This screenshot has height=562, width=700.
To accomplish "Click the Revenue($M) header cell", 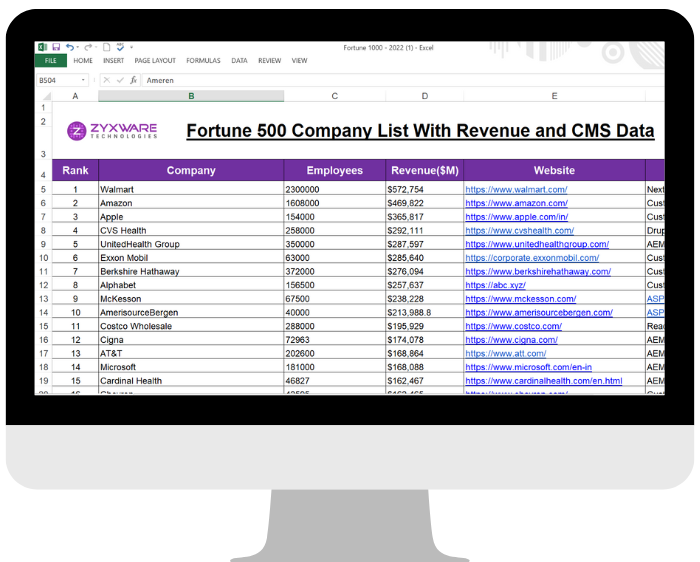I will pos(425,170).
